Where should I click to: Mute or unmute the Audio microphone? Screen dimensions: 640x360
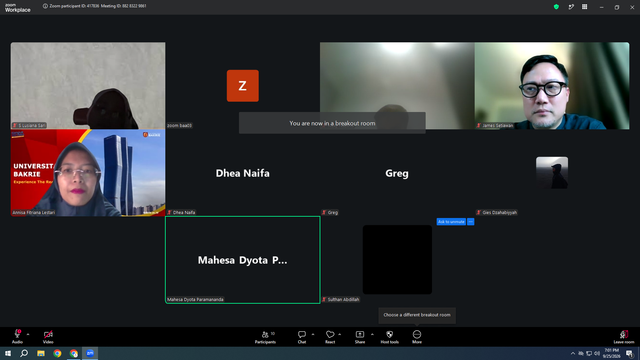[x=17, y=336]
